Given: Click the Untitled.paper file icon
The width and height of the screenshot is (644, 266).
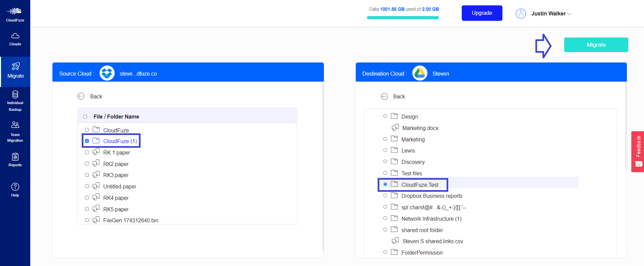Looking at the screenshot, I should 96,186.
